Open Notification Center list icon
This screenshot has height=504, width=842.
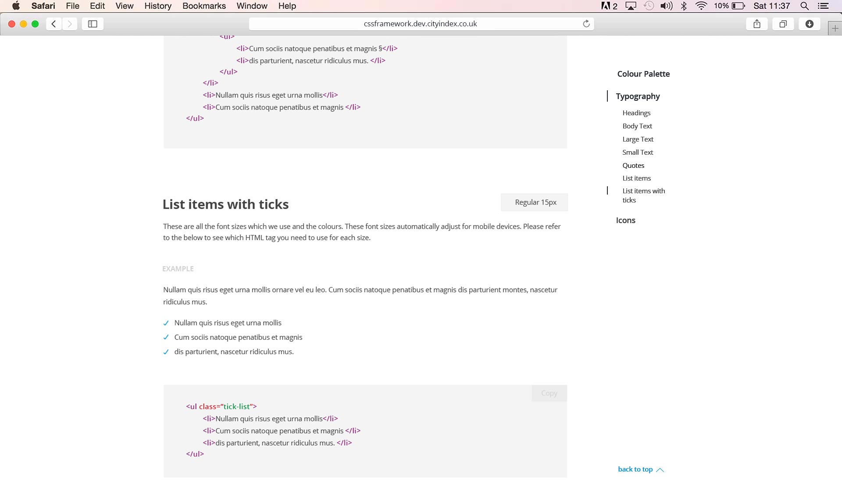[823, 6]
